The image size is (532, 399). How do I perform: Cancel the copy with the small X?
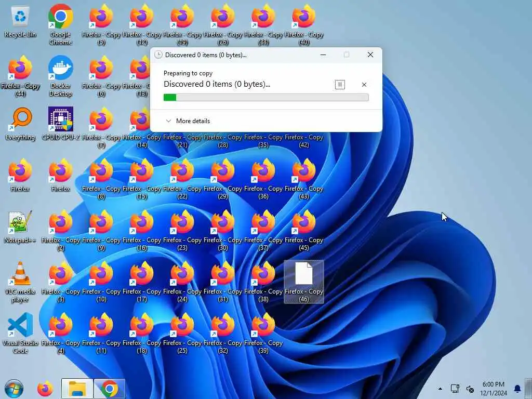coord(364,85)
